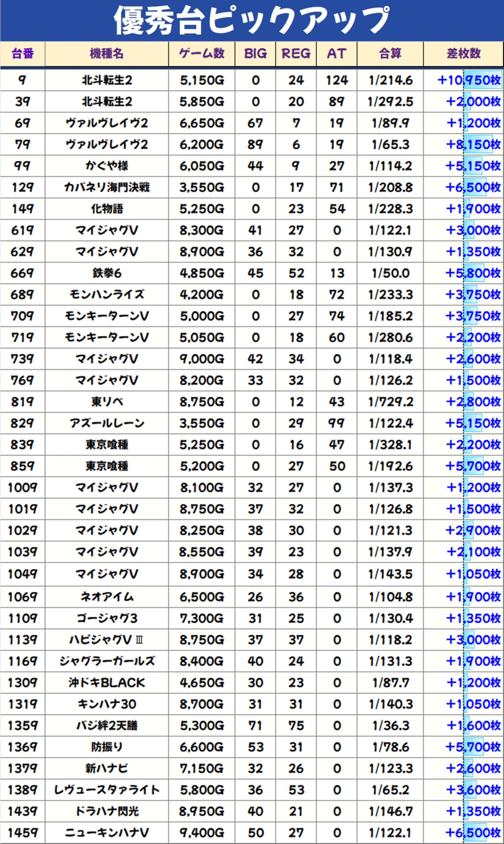The height and width of the screenshot is (844, 504).
Task: Select the 化物語 machine name
Action: tap(106, 209)
